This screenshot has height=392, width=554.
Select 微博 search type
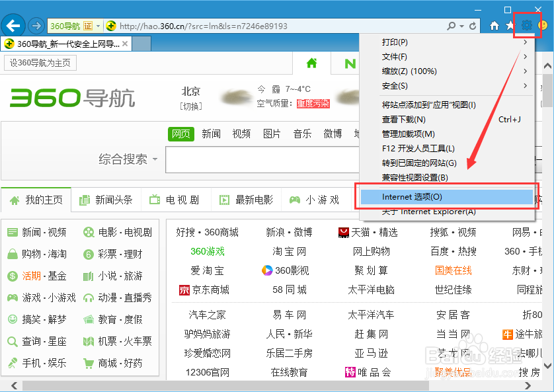coord(333,134)
